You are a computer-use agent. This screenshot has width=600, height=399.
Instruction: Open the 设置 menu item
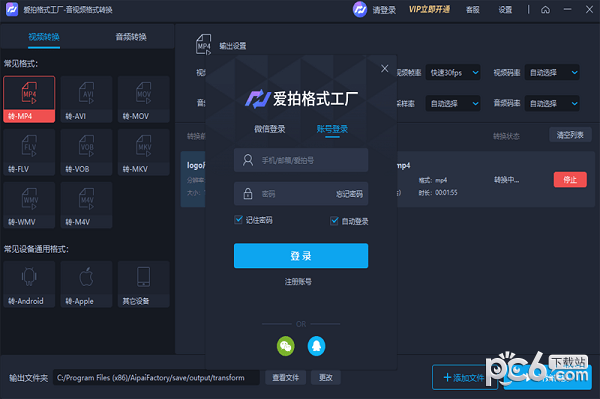point(505,10)
